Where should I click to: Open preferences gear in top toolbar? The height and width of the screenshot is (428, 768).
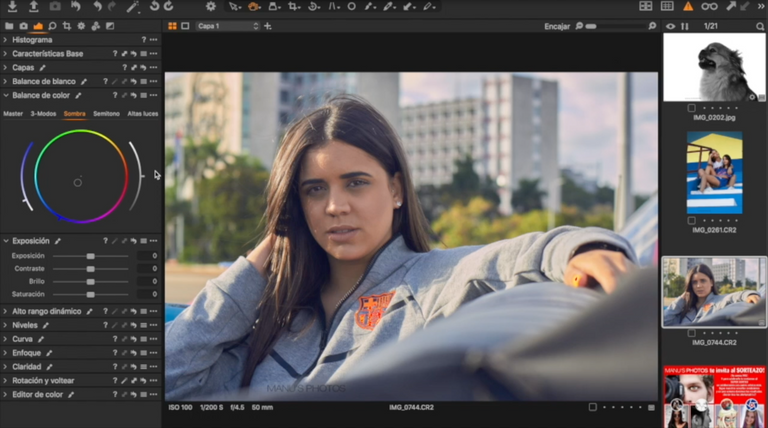coord(211,6)
